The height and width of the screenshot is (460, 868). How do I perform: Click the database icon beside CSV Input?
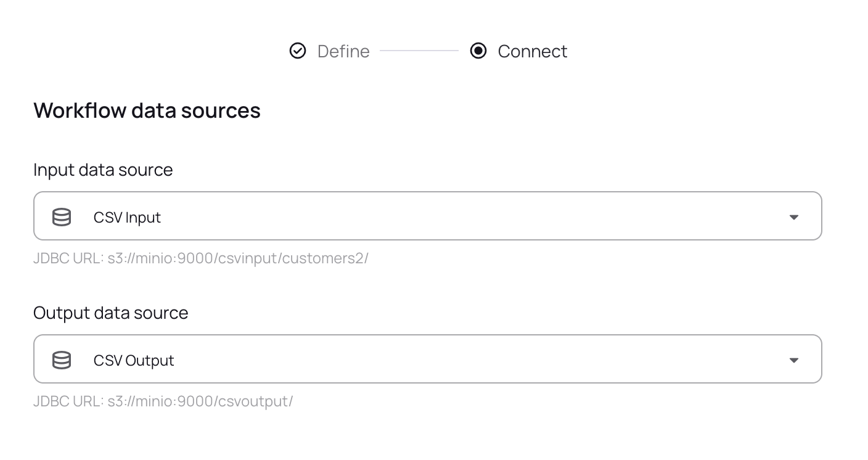coord(62,217)
